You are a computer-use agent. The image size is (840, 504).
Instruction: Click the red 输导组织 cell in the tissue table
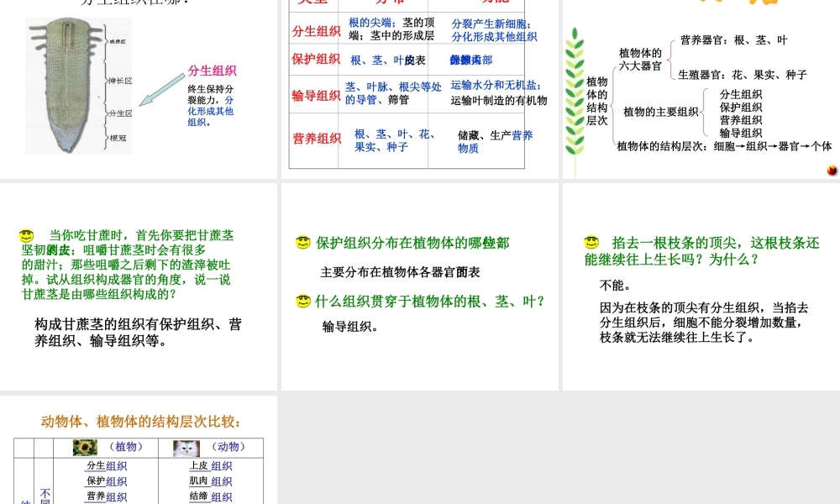(316, 96)
